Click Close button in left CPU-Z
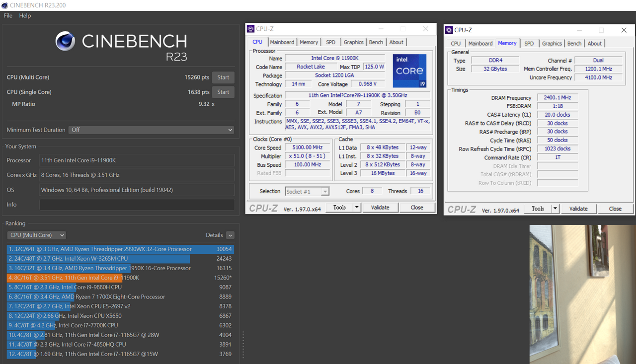636x364 pixels. [x=417, y=208]
